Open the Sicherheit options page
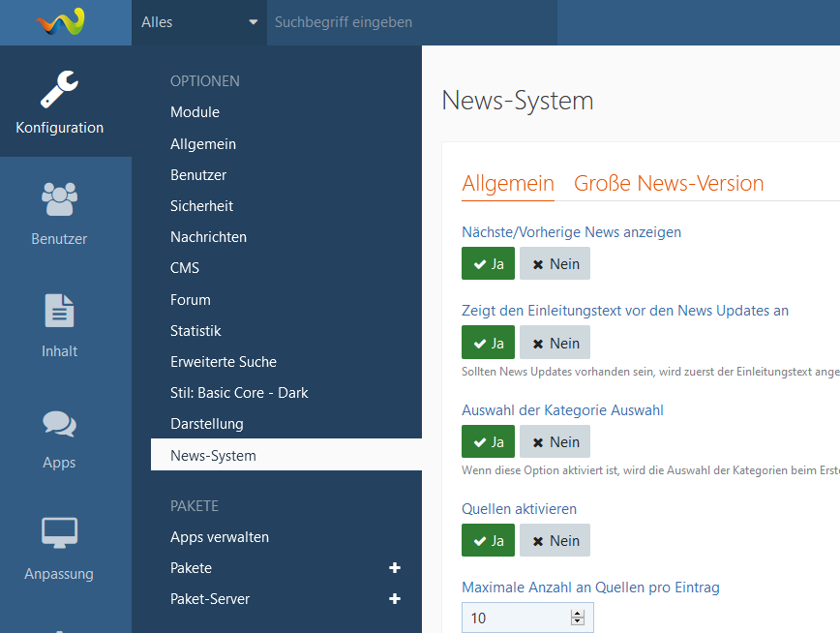Image resolution: width=840 pixels, height=633 pixels. click(x=201, y=206)
